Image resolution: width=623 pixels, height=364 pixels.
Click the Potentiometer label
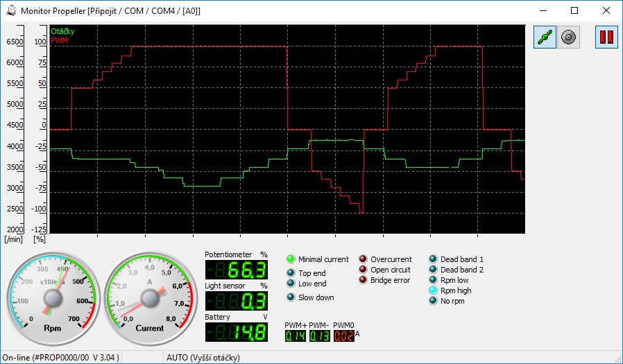(x=228, y=254)
